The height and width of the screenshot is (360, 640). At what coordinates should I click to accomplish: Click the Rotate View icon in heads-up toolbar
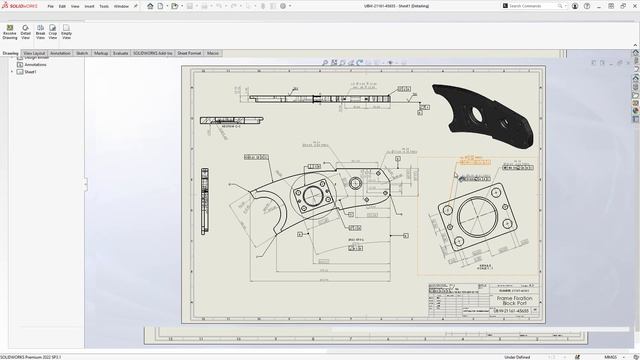pyautogui.click(x=360, y=63)
